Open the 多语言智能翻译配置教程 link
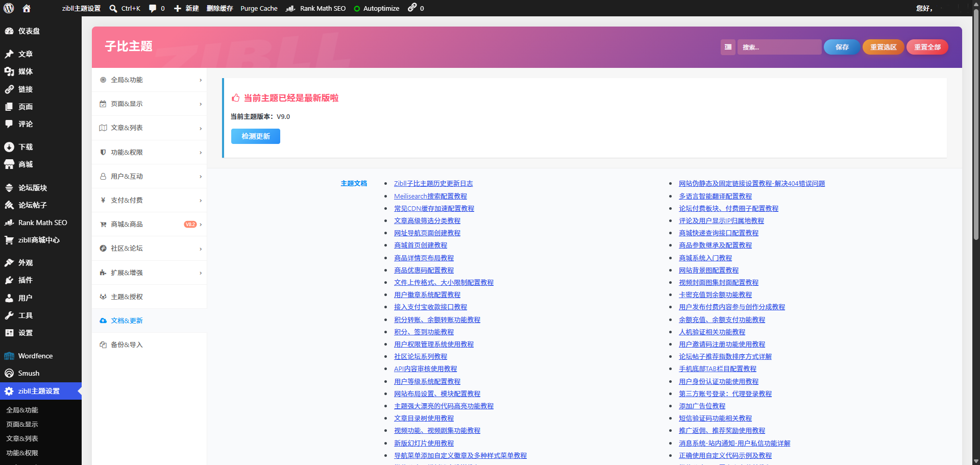This screenshot has width=980, height=465. tap(715, 196)
